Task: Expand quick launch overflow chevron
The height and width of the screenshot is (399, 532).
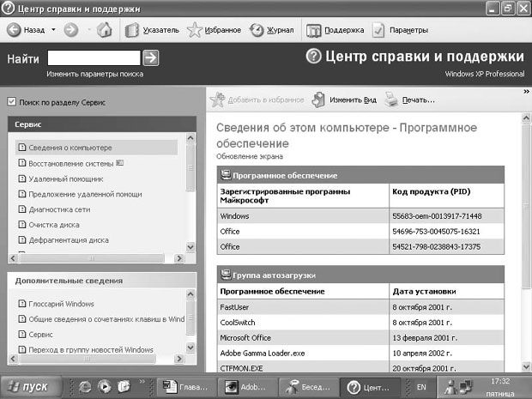Action: [142, 381]
